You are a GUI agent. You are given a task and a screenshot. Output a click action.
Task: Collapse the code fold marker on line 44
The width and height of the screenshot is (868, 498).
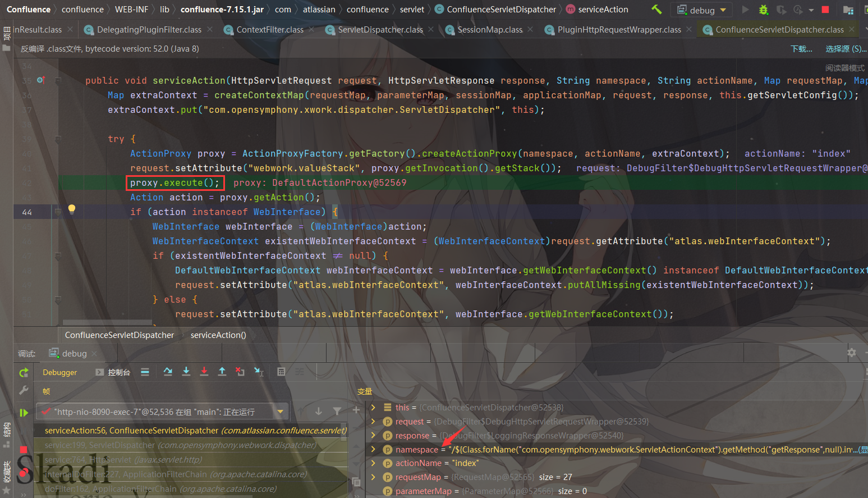[x=58, y=212]
